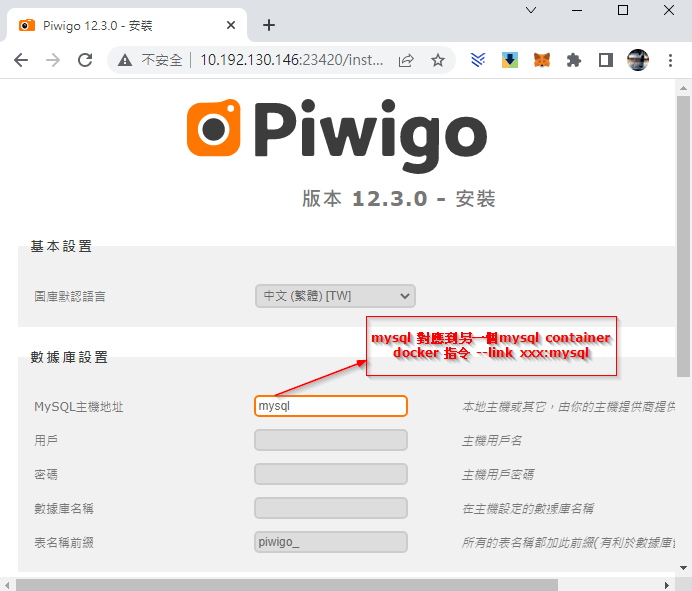Screen dimensions: 692x591
Task: Click the 密碼 field label
Action: 46,474
